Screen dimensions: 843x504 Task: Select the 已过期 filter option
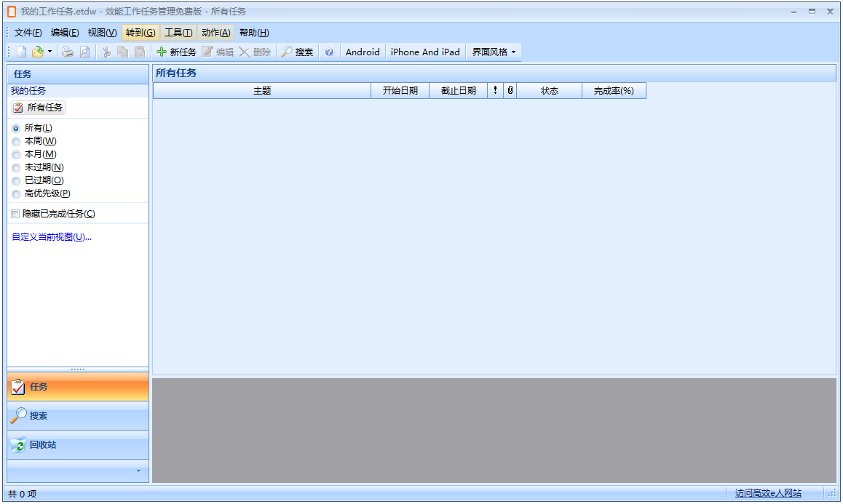17,180
